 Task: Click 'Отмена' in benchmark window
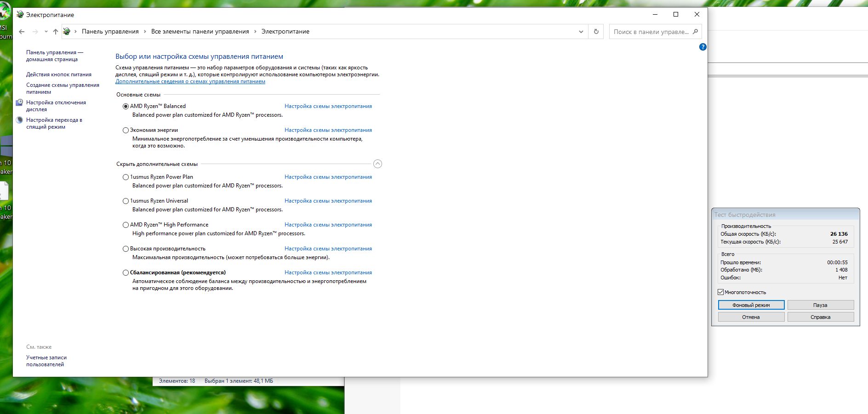click(751, 317)
